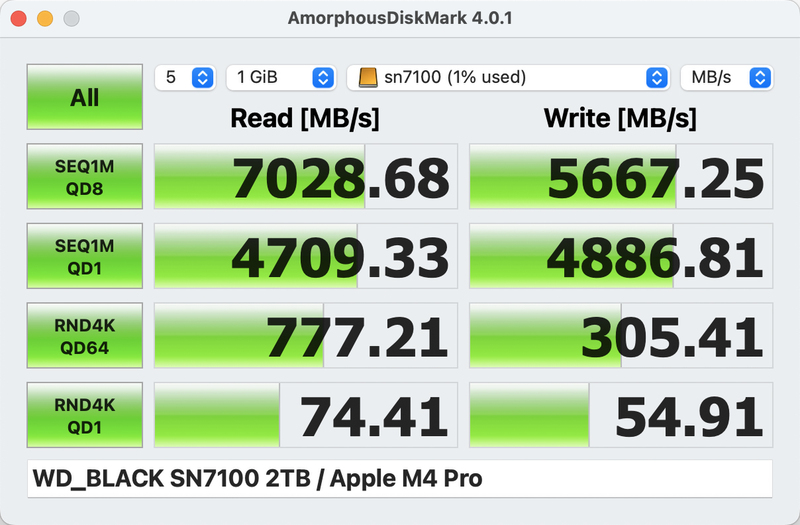Close the AmorphousDiskMark window with red button
This screenshot has width=800, height=525.
click(x=19, y=18)
